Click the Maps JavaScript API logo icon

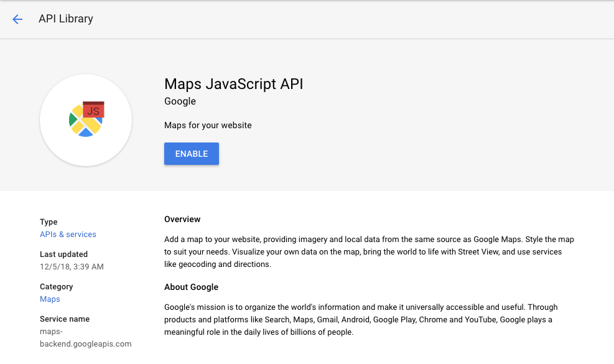click(86, 119)
